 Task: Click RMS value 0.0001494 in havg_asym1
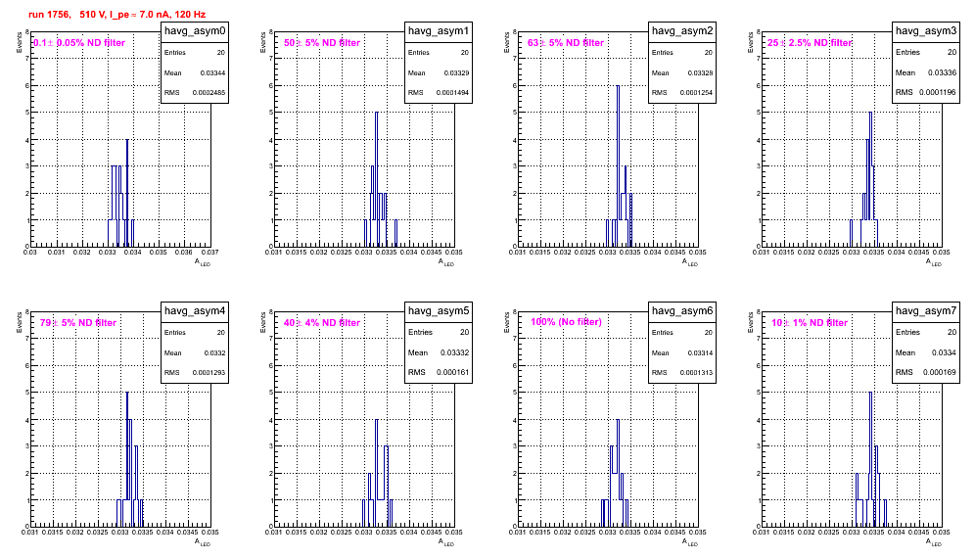(x=452, y=93)
